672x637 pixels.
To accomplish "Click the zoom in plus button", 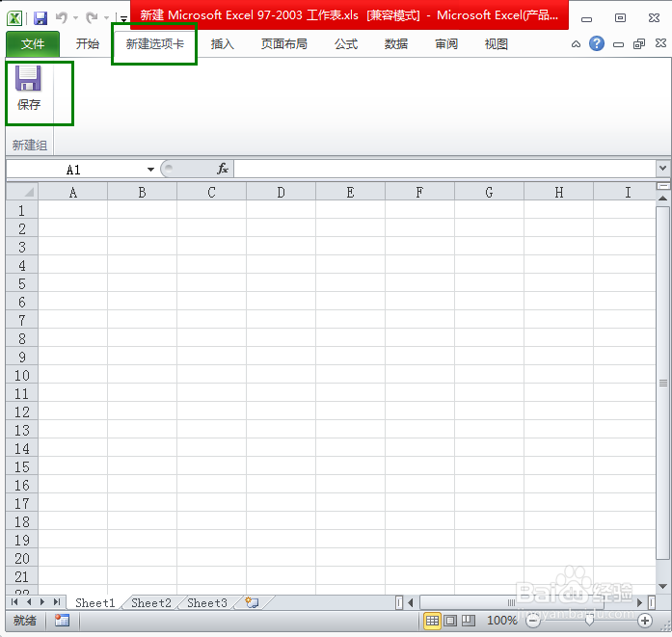I will point(645,621).
